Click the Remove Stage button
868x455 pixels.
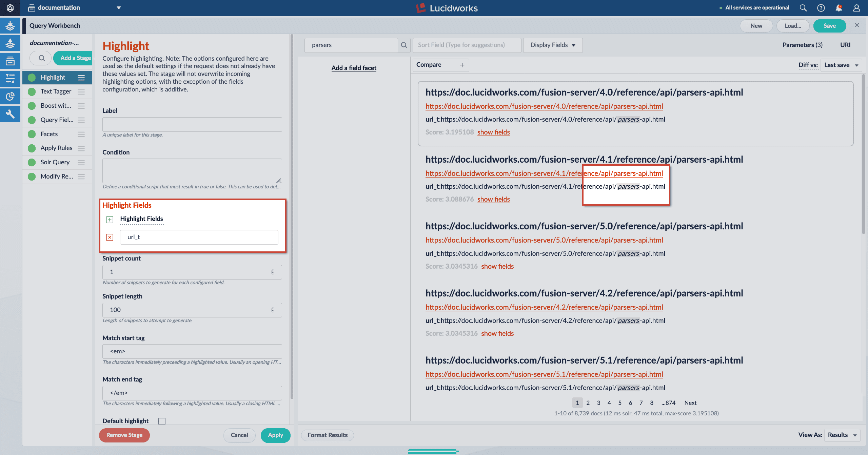124,435
